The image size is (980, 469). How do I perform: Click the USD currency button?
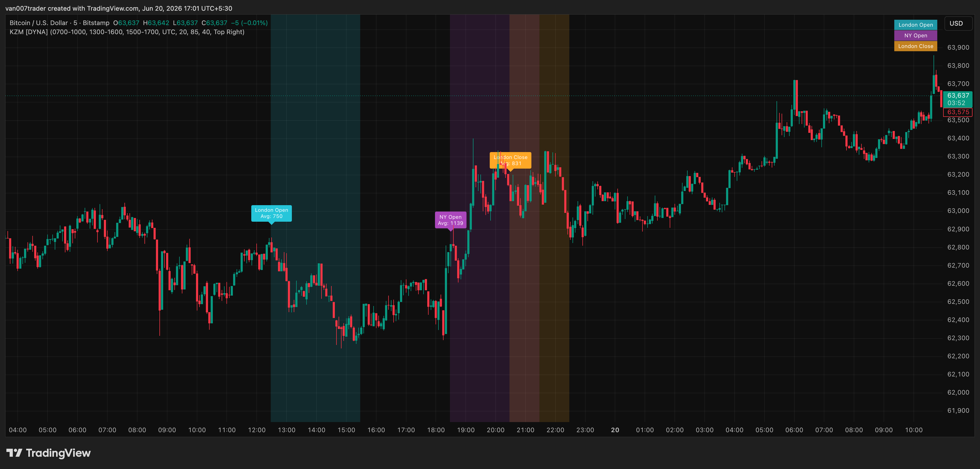click(958, 23)
